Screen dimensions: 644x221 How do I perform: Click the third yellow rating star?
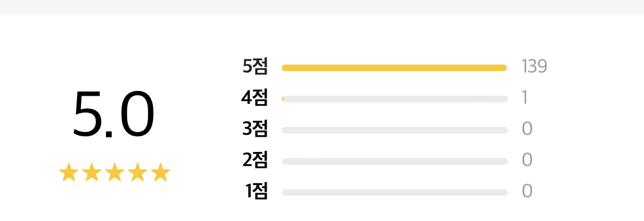point(115,173)
